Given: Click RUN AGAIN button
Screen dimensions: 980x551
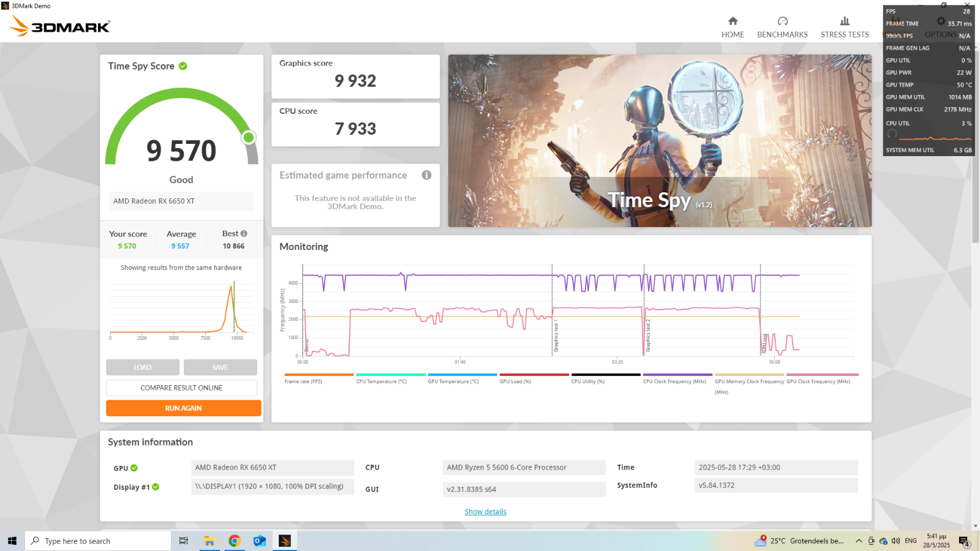Looking at the screenshot, I should (x=183, y=408).
